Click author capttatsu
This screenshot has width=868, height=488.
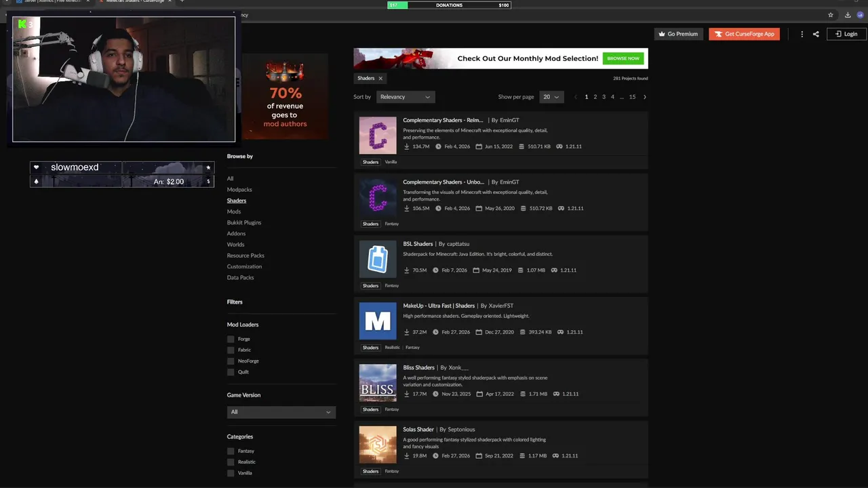click(458, 244)
